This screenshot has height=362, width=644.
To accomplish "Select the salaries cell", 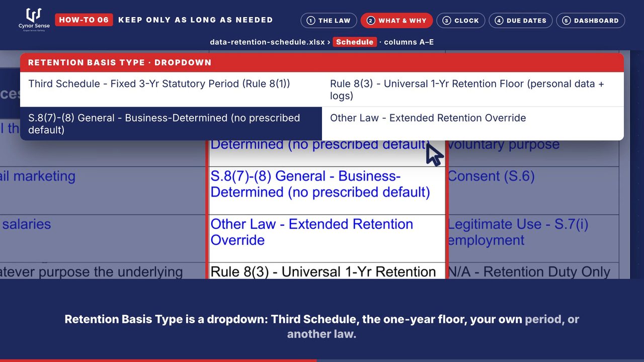I will (x=103, y=239).
